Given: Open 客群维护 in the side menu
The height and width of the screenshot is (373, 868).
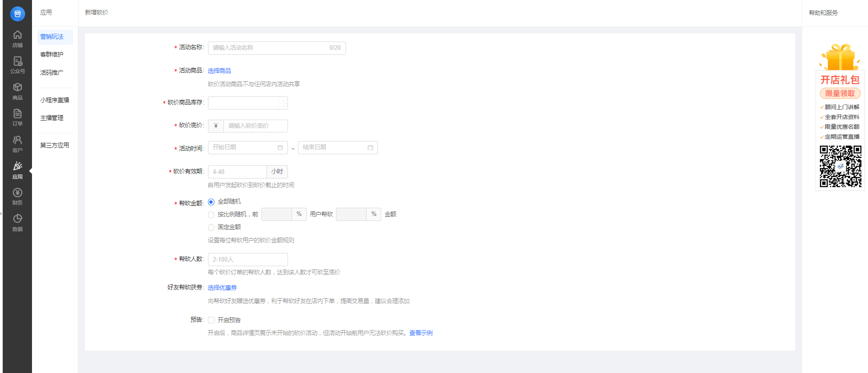Looking at the screenshot, I should pos(52,54).
